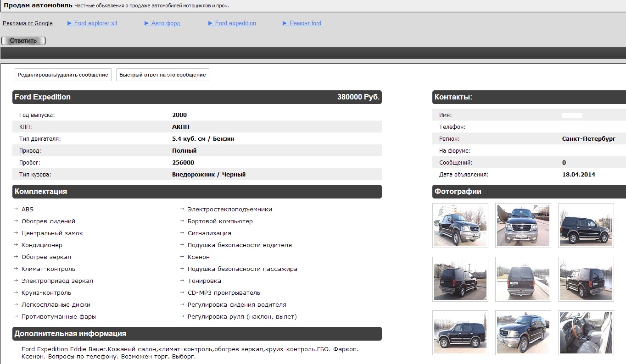This screenshot has width=626, height=364.
Task: Click the year value 2000
Action: pyautogui.click(x=179, y=115)
